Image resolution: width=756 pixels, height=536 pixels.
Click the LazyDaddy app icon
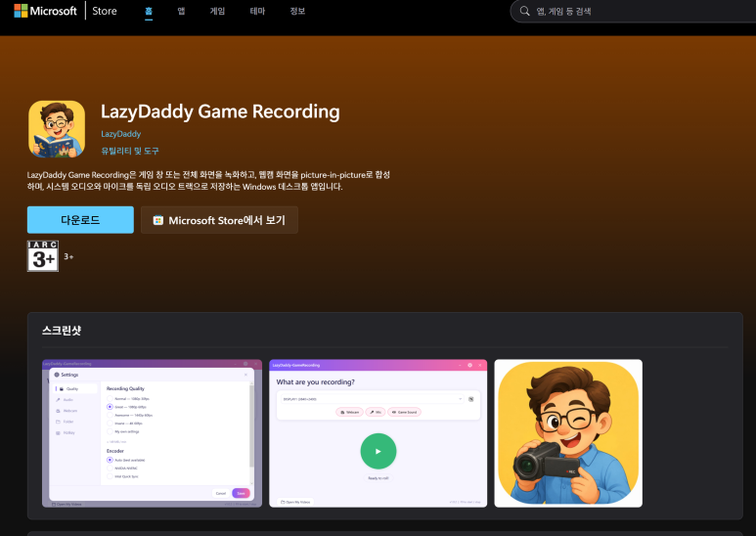pyautogui.click(x=57, y=129)
